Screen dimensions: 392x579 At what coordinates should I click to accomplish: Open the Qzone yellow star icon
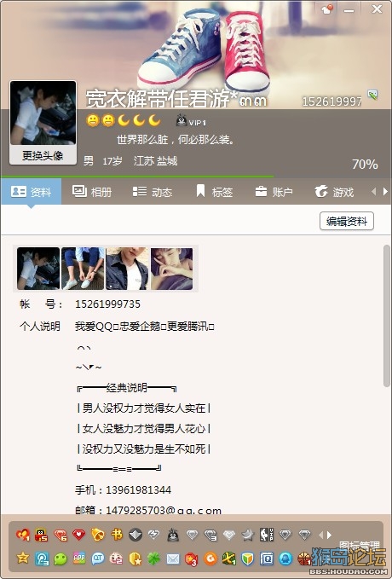(x=23, y=558)
